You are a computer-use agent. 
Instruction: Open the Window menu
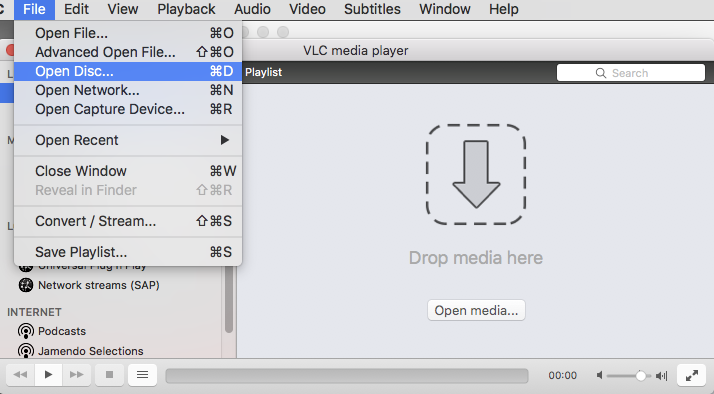coord(445,9)
